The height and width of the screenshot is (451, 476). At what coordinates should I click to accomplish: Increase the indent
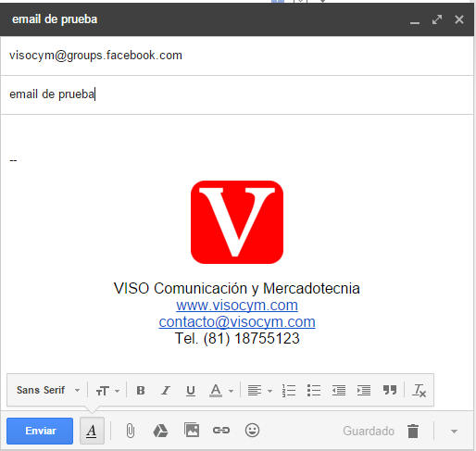(364, 391)
